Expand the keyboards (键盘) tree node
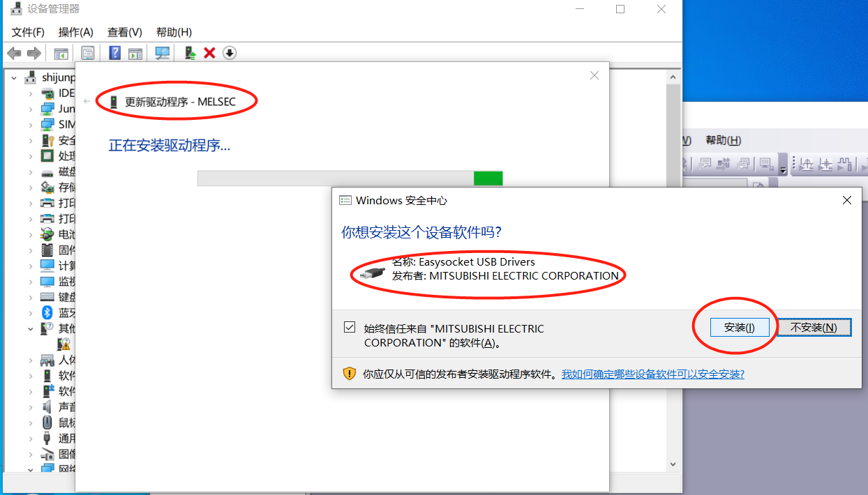Screen dimensions: 868x495 31,297
